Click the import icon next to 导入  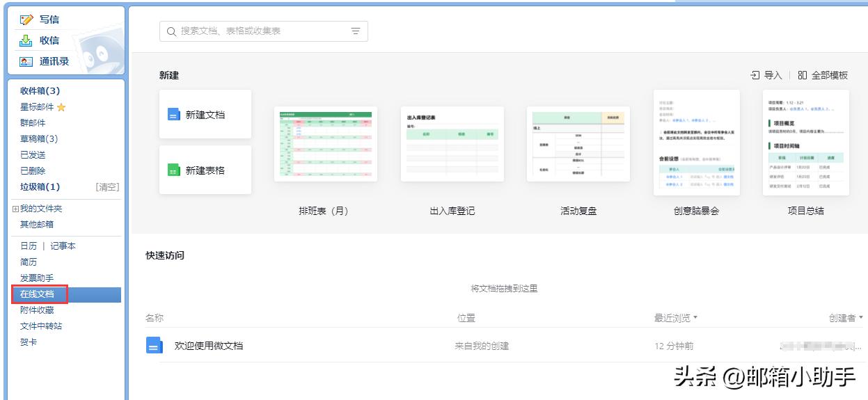(x=755, y=75)
